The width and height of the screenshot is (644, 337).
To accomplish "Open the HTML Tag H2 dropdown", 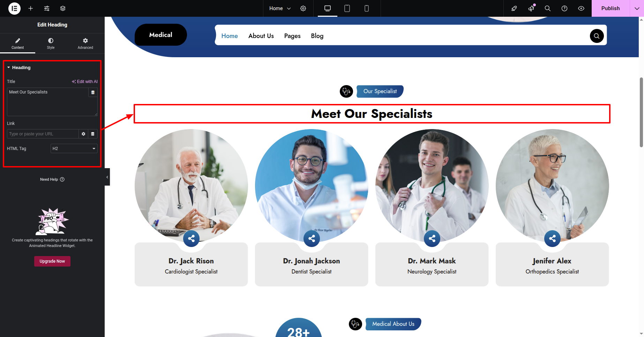I will (74, 149).
